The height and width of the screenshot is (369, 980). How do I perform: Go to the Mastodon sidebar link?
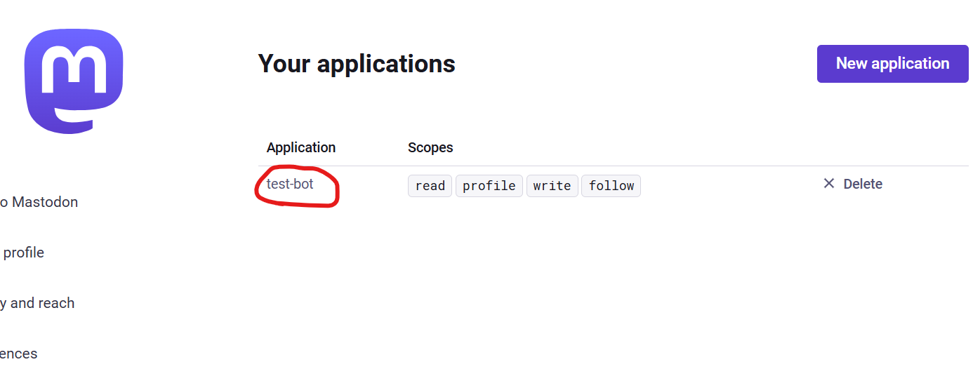point(42,202)
